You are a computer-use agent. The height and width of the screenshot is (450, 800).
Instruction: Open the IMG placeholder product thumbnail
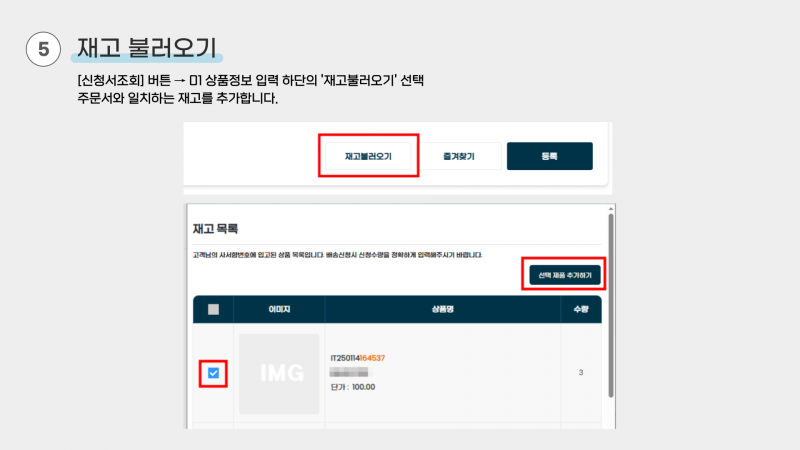click(279, 373)
